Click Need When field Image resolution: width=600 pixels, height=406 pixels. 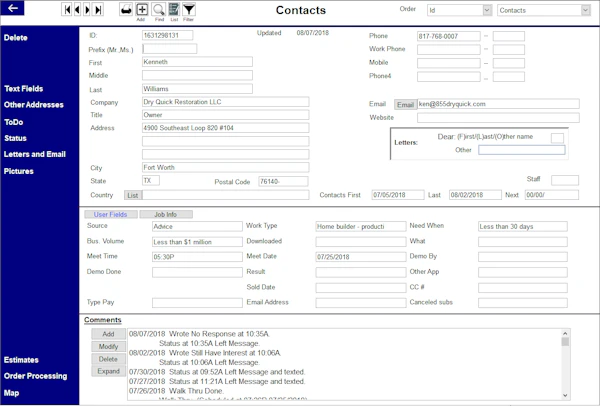tap(523, 227)
